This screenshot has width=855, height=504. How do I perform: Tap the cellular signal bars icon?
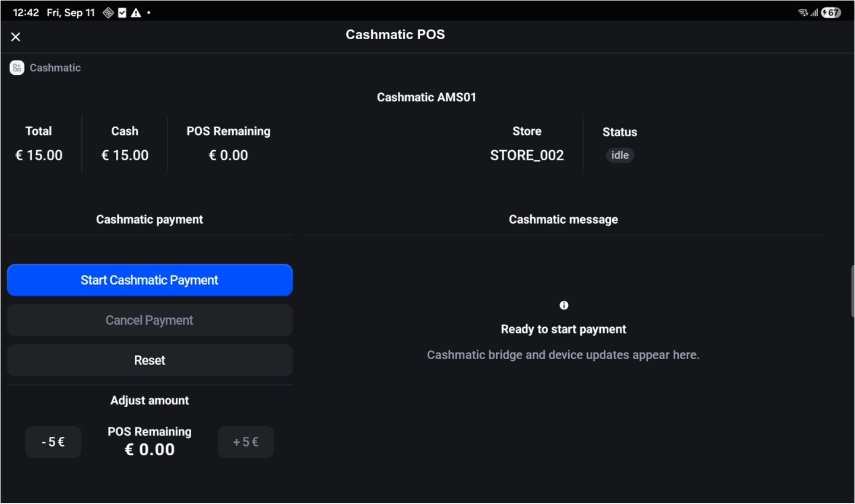[814, 12]
